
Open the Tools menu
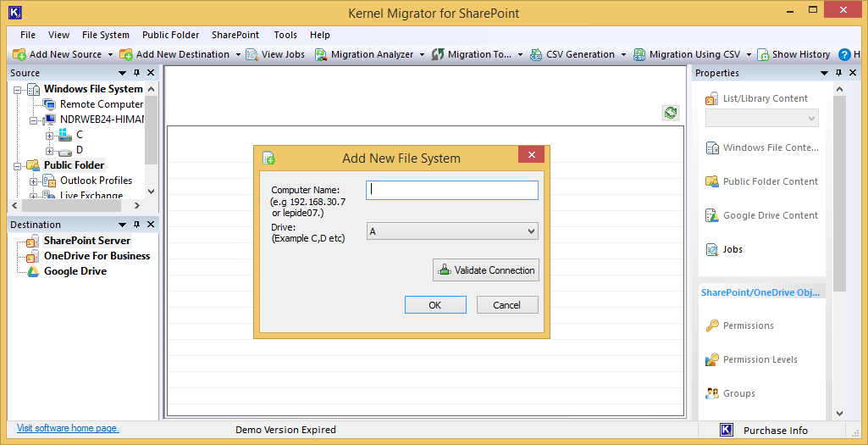tap(285, 35)
